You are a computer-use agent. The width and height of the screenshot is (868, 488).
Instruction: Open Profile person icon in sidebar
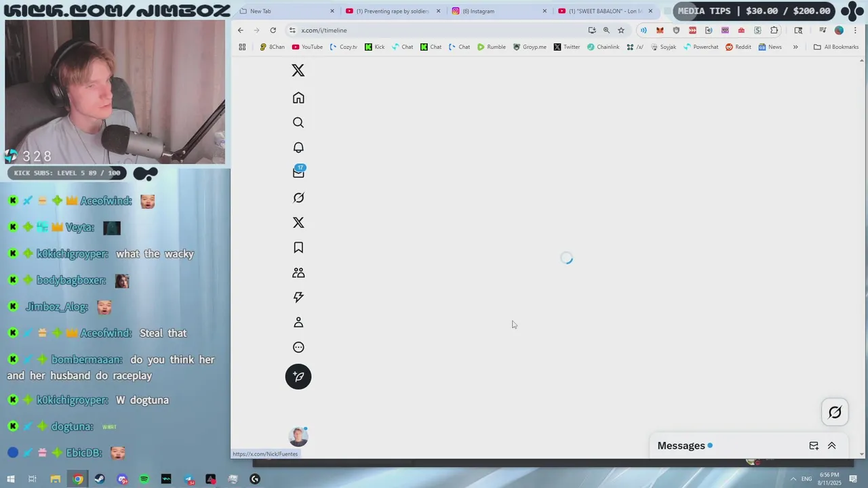(298, 322)
